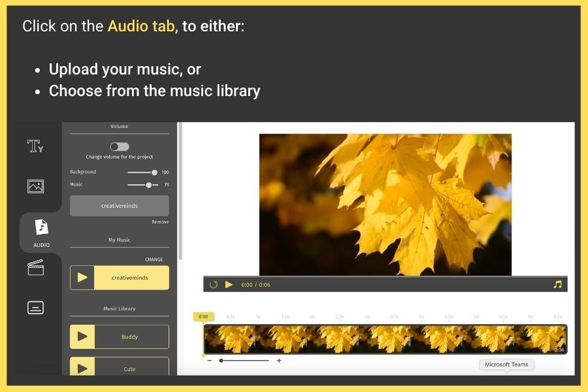Click CHANGE under My Music
The width and height of the screenshot is (588, 392).
pyautogui.click(x=154, y=259)
